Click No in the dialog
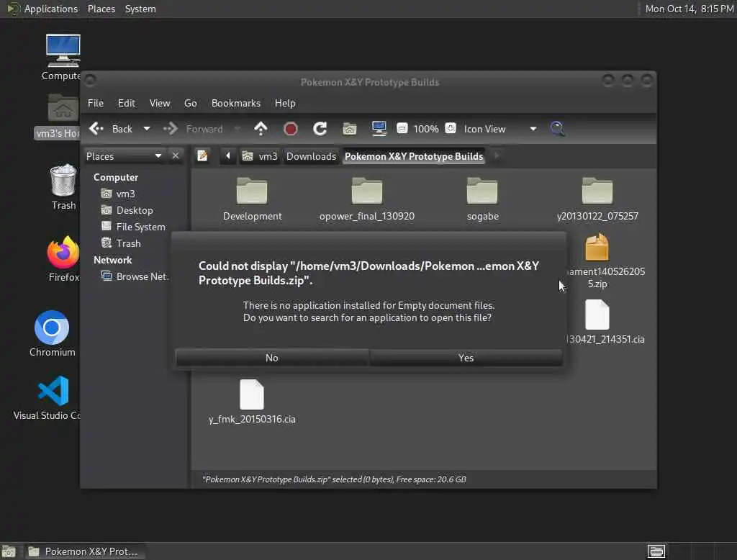The width and height of the screenshot is (737, 560). tap(271, 358)
